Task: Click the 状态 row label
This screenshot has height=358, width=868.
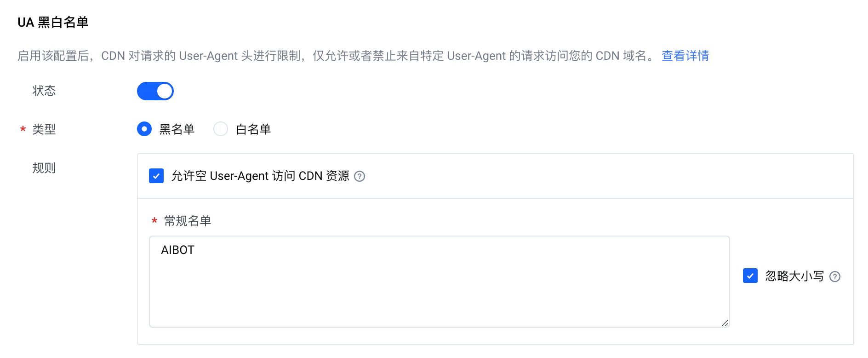Action: point(44,91)
